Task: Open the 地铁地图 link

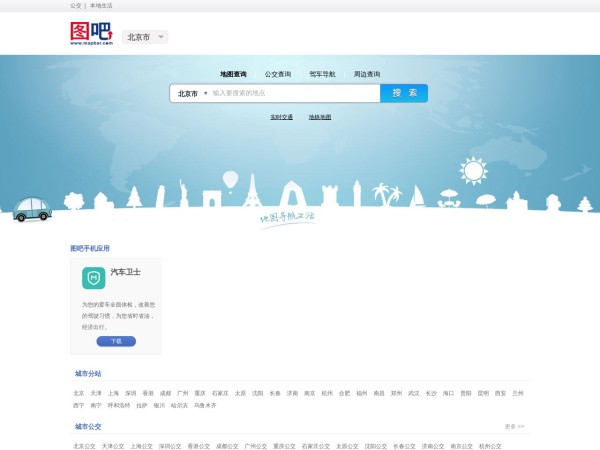Action: tap(319, 117)
